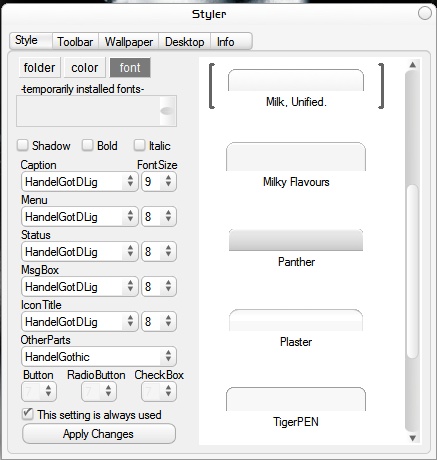The height and width of the screenshot is (460, 437).
Task: Open the Caption font dropdown
Action: pyautogui.click(x=80, y=182)
